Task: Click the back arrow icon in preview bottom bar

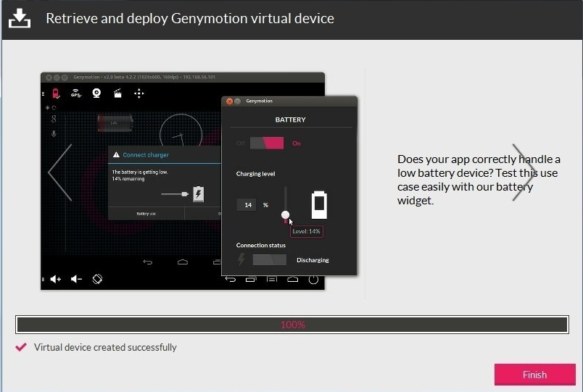Action: [x=231, y=280]
